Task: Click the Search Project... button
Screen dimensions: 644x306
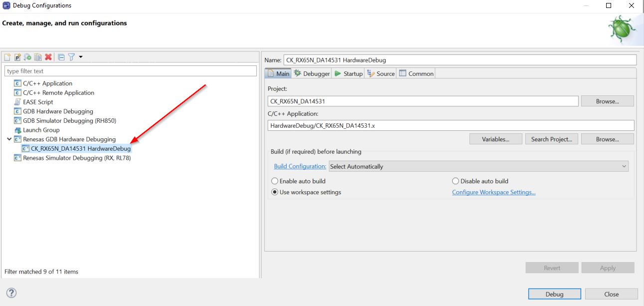Action: click(551, 139)
